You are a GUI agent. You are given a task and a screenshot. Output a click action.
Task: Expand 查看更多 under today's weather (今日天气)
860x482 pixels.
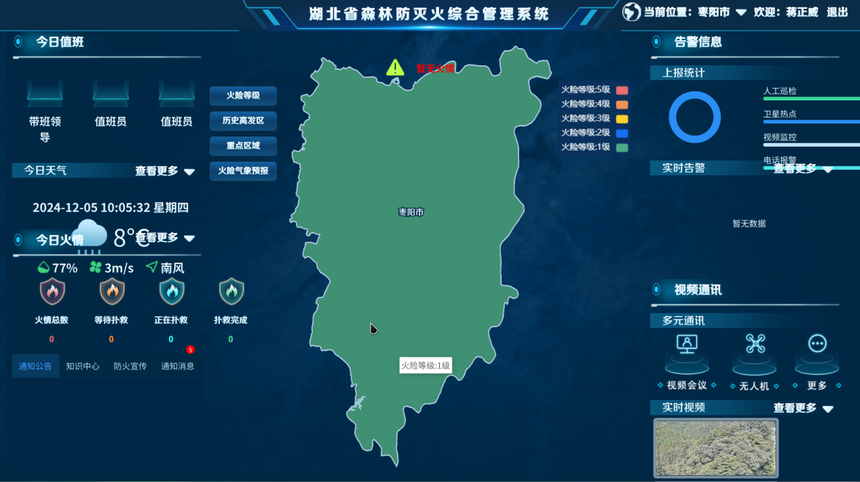pyautogui.click(x=165, y=171)
